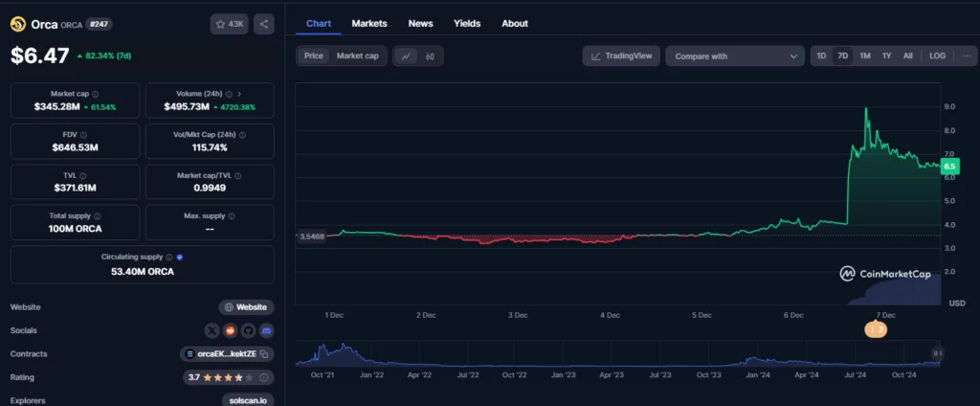980x406 pixels.
Task: Click Volume (24h) info icon
Action: pyautogui.click(x=230, y=94)
